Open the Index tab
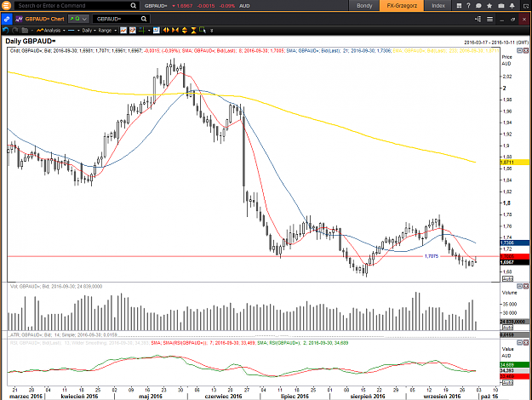The width and height of the screenshot is (532, 400). [x=438, y=5]
